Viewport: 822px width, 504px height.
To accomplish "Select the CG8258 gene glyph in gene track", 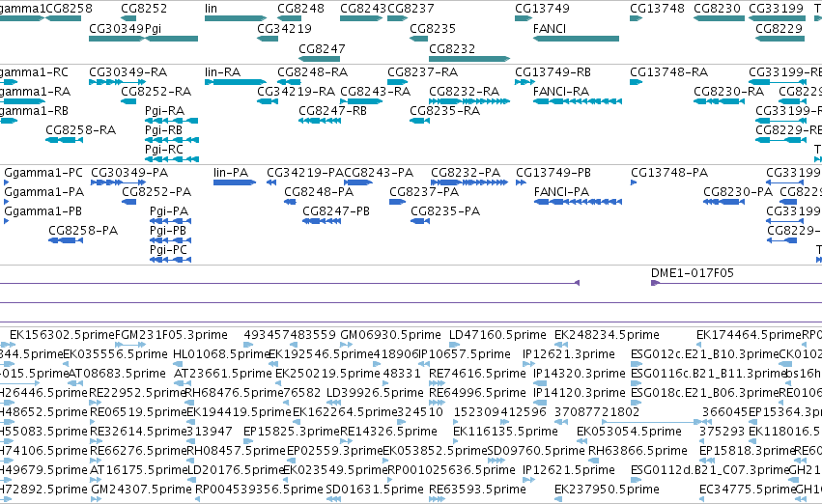I will tap(64, 18).
